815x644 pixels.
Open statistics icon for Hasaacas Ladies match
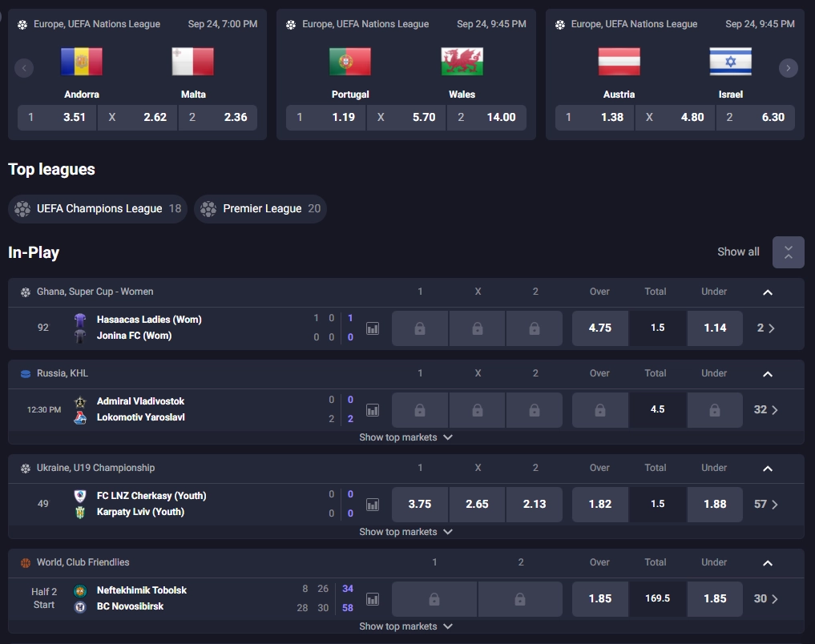[x=373, y=328]
